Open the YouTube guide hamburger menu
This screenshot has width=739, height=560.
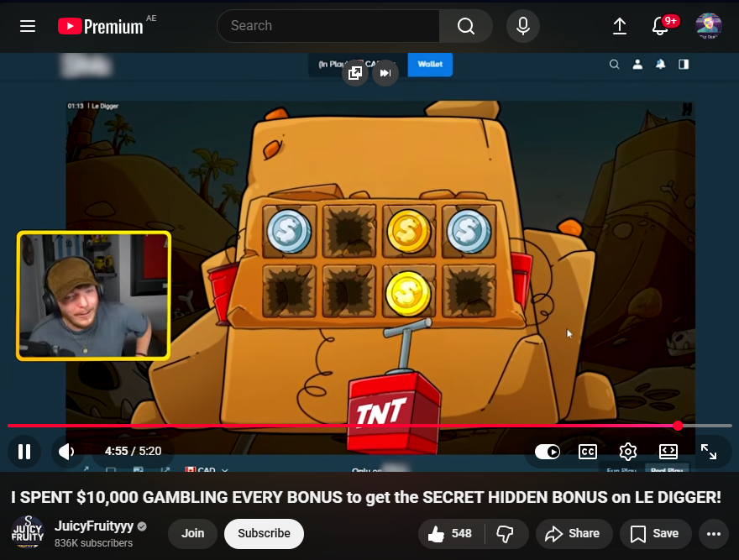tap(28, 26)
